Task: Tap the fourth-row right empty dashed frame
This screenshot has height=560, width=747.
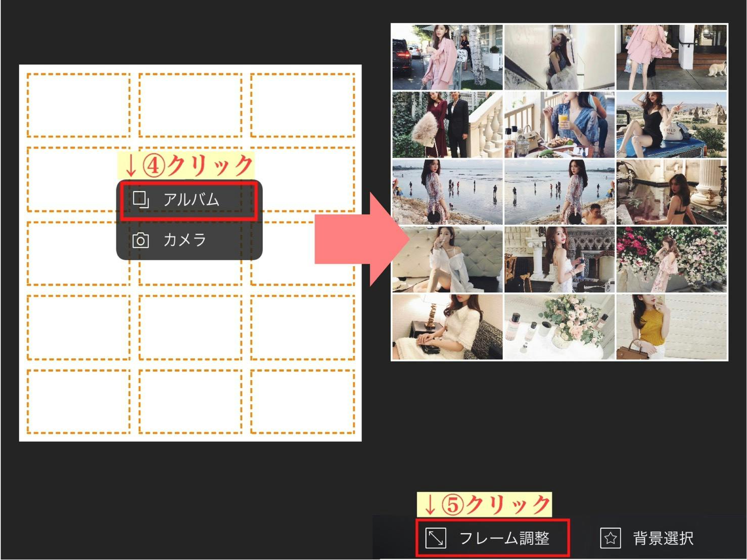Action: tap(302, 328)
